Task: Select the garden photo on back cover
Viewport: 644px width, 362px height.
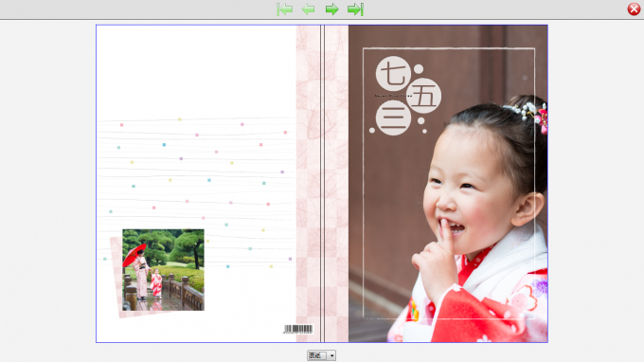Action: click(163, 269)
